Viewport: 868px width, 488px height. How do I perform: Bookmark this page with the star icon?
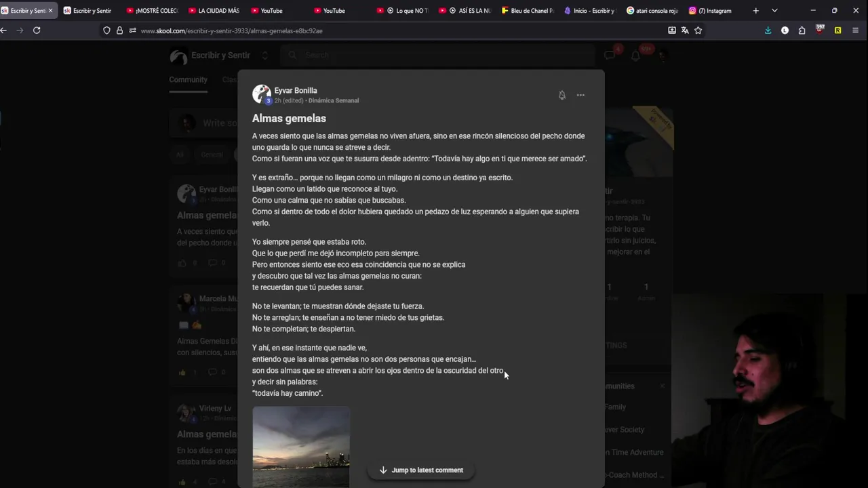pyautogui.click(x=698, y=30)
